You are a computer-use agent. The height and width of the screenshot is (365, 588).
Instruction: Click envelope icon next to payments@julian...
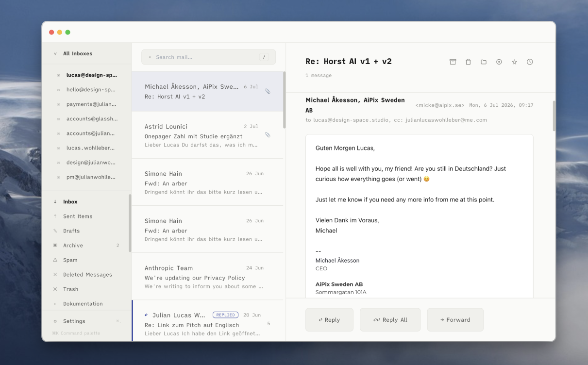tap(58, 104)
